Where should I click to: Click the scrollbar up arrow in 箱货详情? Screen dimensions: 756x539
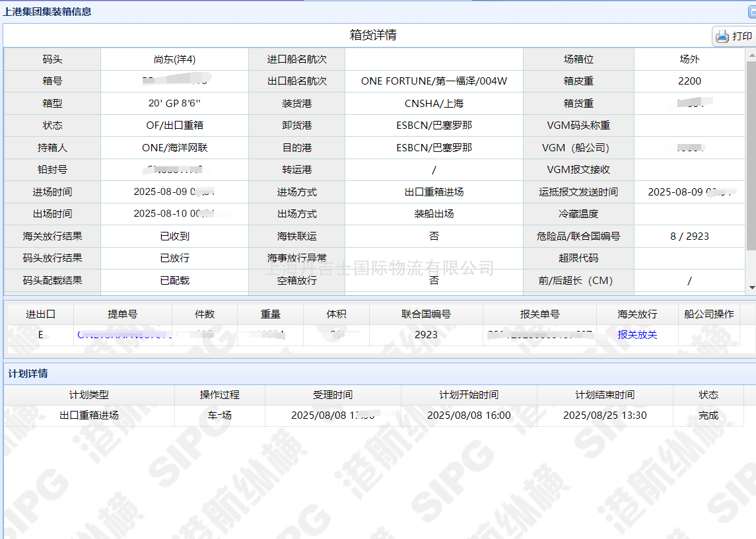751,54
